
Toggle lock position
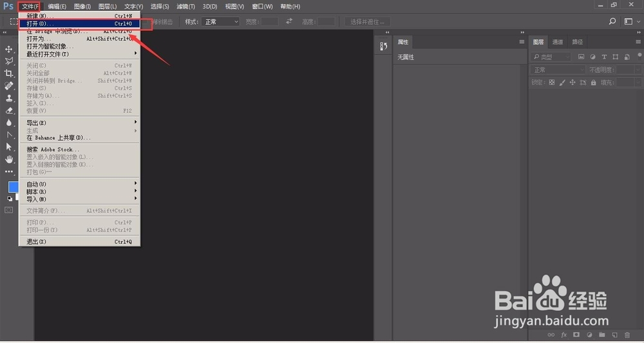[x=573, y=83]
